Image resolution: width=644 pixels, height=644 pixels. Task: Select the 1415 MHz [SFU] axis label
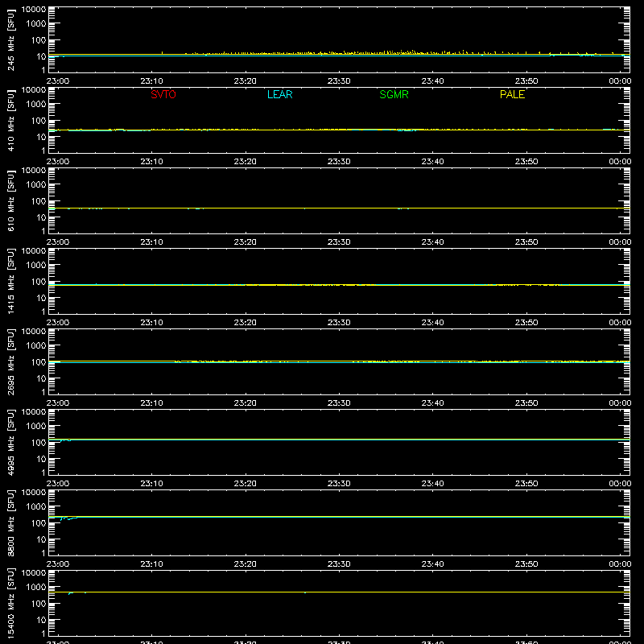10,281
